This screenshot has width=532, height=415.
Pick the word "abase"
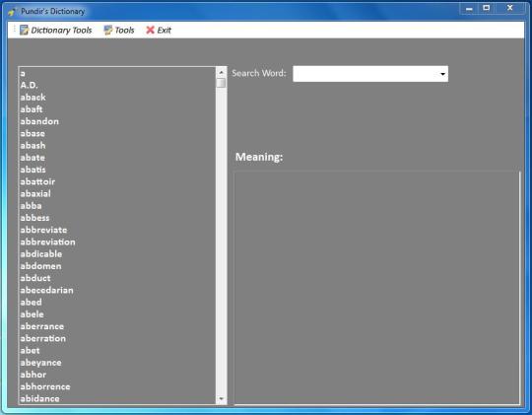click(x=33, y=133)
